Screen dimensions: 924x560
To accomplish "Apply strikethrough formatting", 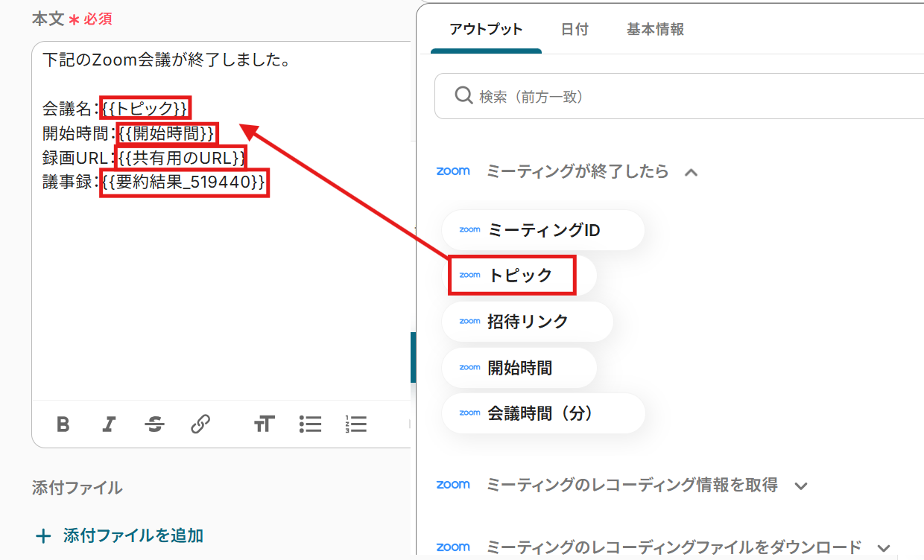I will 155,424.
